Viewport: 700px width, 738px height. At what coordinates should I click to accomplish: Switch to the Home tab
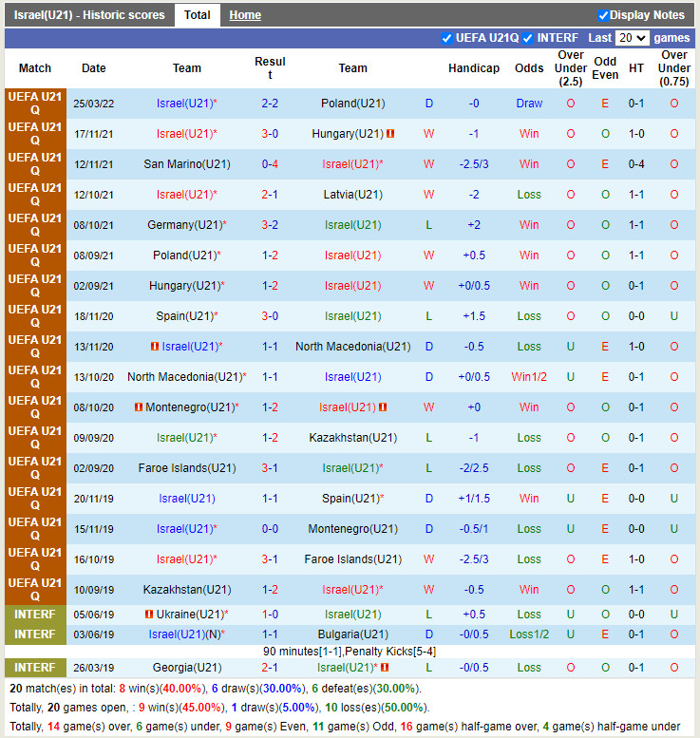tap(245, 15)
